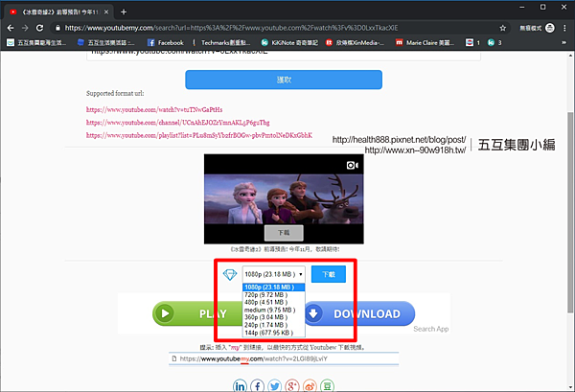Image resolution: width=575 pixels, height=392 pixels.
Task: Select 360p (3.04 MB) option
Action: [x=273, y=317]
